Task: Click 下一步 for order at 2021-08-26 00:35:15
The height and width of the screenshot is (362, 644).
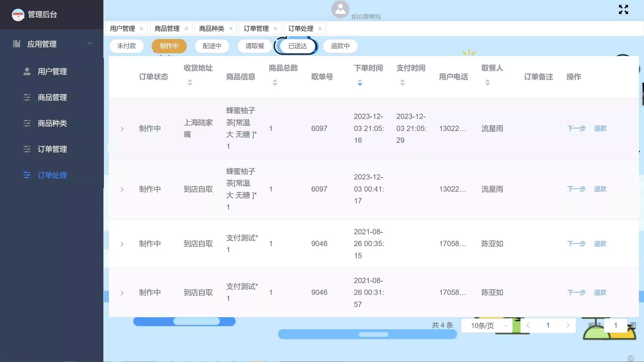Action: 576,244
